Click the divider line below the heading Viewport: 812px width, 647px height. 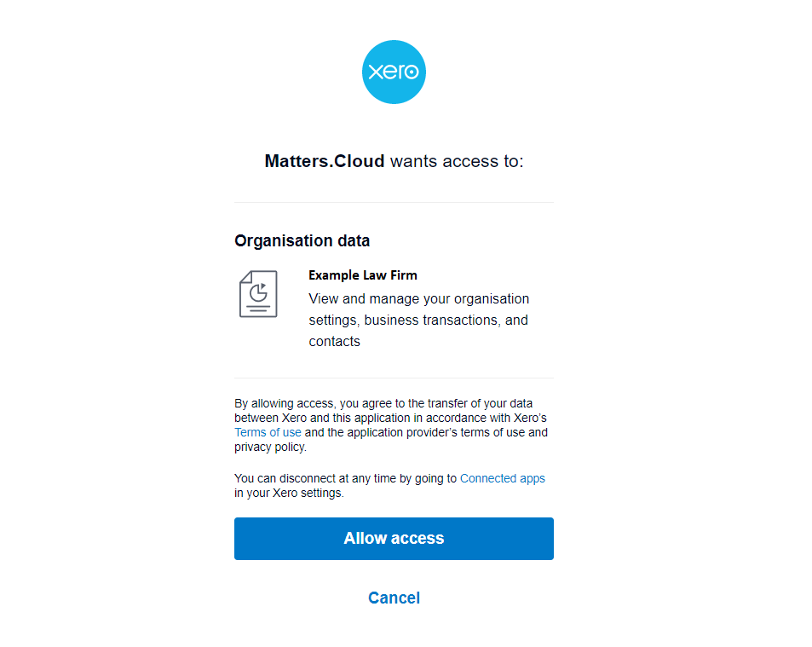click(394, 202)
